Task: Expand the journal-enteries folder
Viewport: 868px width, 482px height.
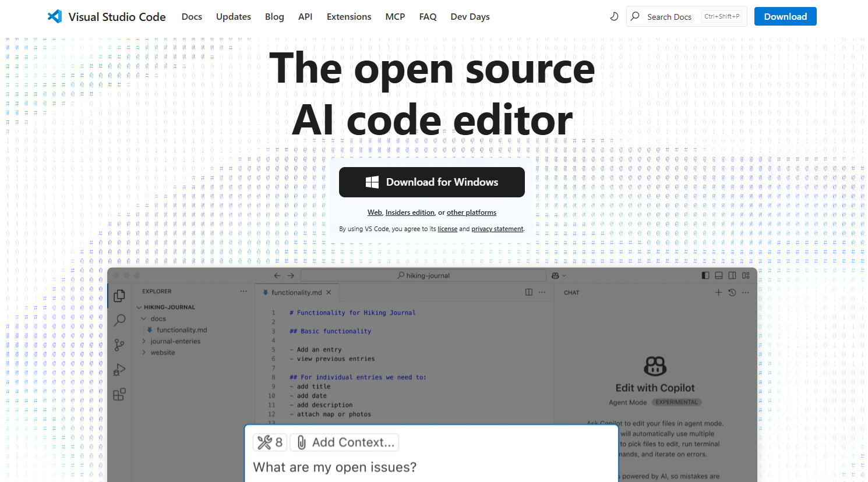Action: [175, 341]
